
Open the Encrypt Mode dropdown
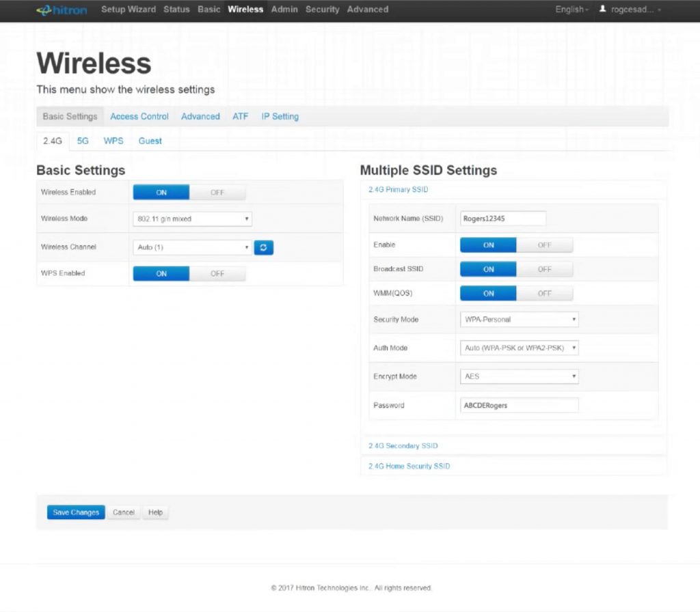(520, 376)
